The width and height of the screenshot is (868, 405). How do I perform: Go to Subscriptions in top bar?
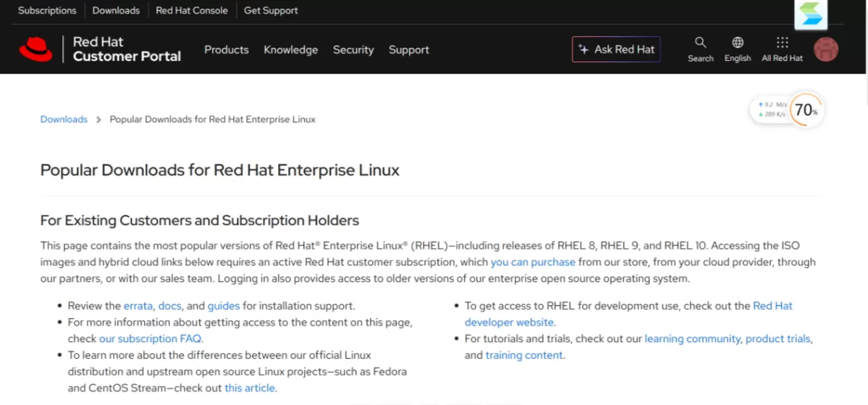click(47, 11)
